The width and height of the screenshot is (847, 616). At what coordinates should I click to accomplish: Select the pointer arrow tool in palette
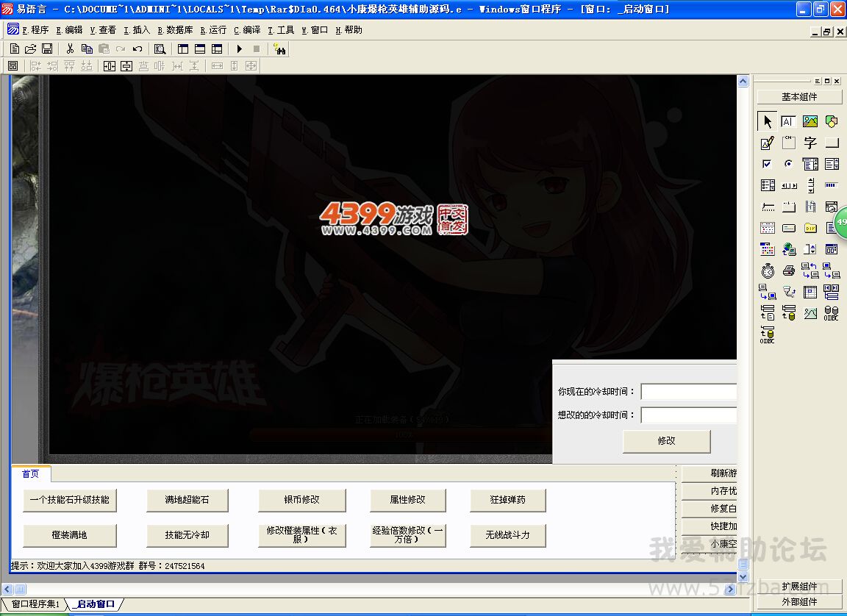(x=767, y=121)
